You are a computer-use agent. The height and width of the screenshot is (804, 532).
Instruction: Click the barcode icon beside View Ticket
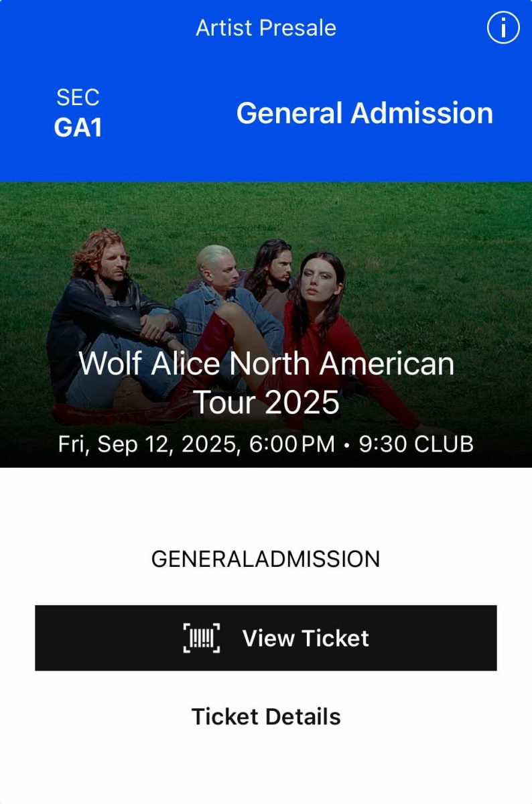point(201,638)
